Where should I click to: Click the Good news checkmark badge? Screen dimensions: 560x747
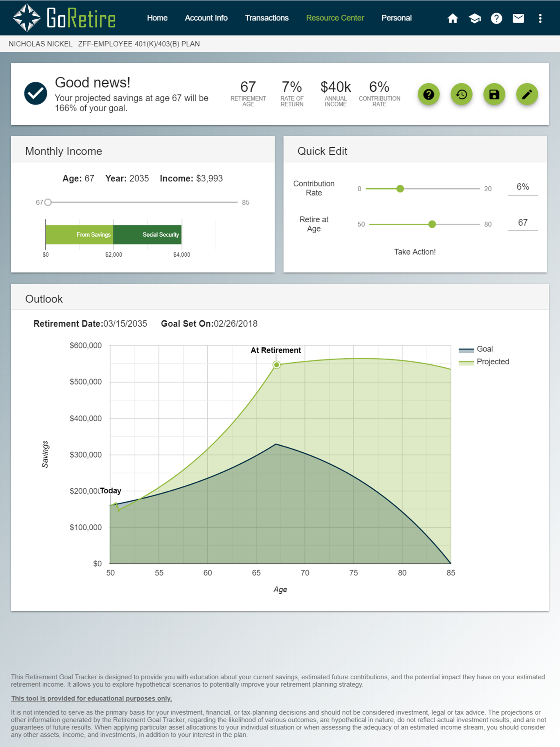[35, 93]
